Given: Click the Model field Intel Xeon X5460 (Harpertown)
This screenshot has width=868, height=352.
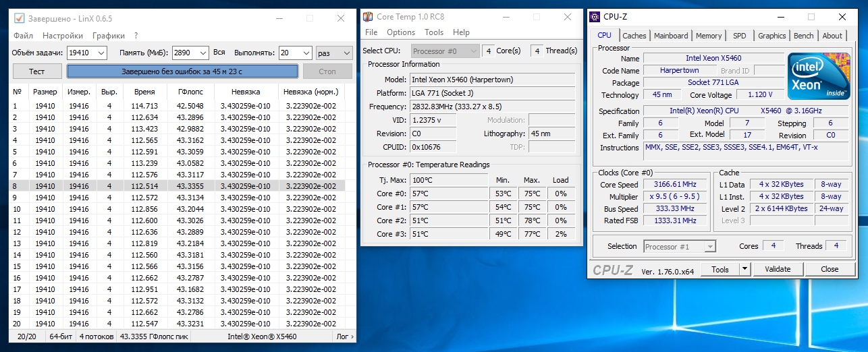Looking at the screenshot, I should click(x=493, y=79).
